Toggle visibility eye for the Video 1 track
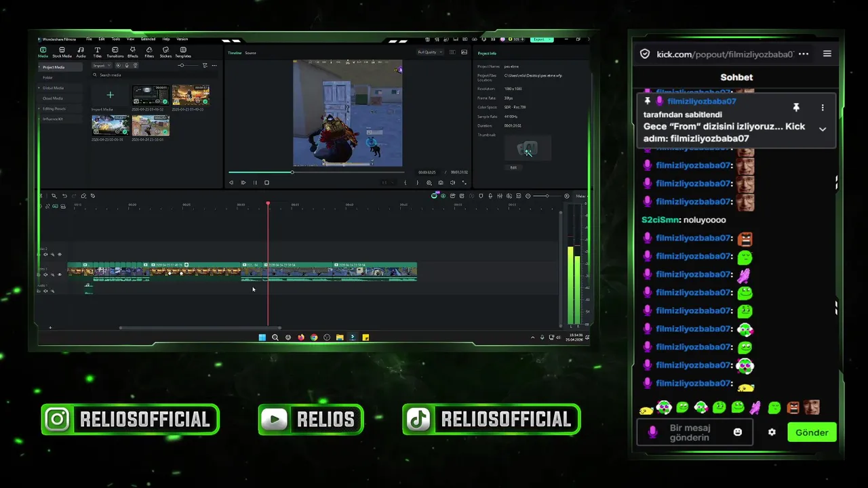The width and height of the screenshot is (868, 488). (x=60, y=274)
